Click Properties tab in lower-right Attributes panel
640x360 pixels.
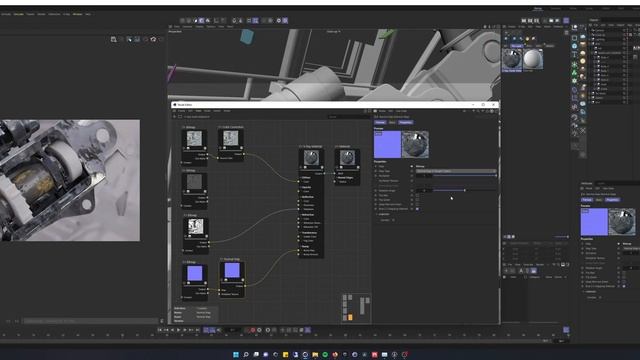(612, 200)
